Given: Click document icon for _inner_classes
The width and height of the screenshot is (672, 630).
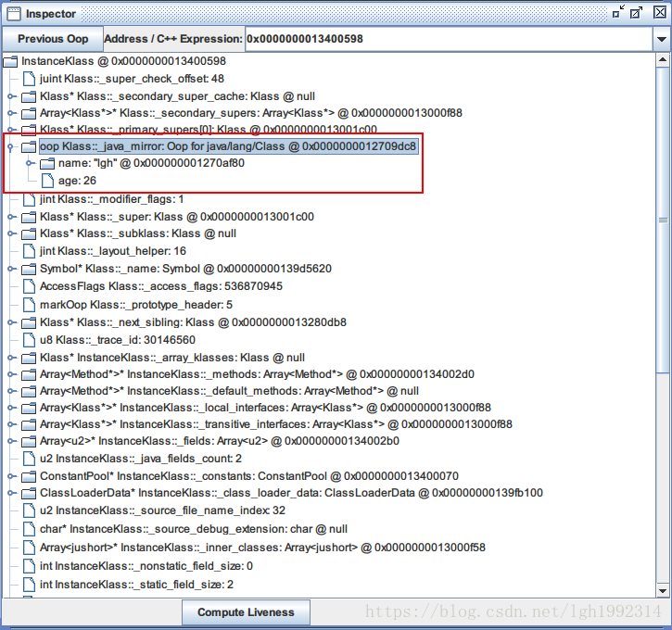Looking at the screenshot, I should click(29, 548).
